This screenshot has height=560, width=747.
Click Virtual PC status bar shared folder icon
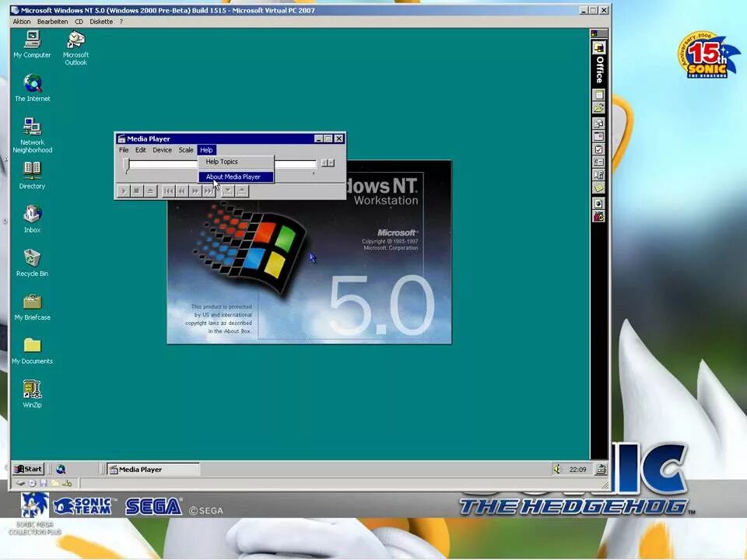pyautogui.click(x=55, y=483)
